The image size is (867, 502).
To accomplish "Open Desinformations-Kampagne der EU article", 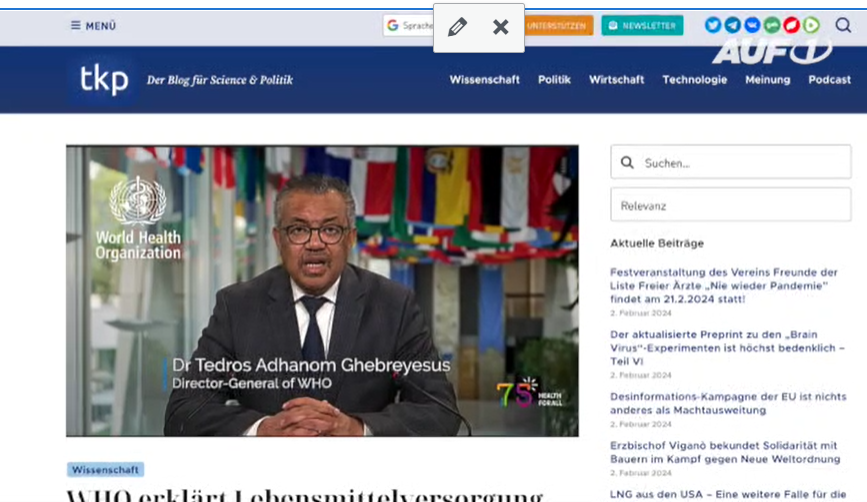I will (x=728, y=403).
